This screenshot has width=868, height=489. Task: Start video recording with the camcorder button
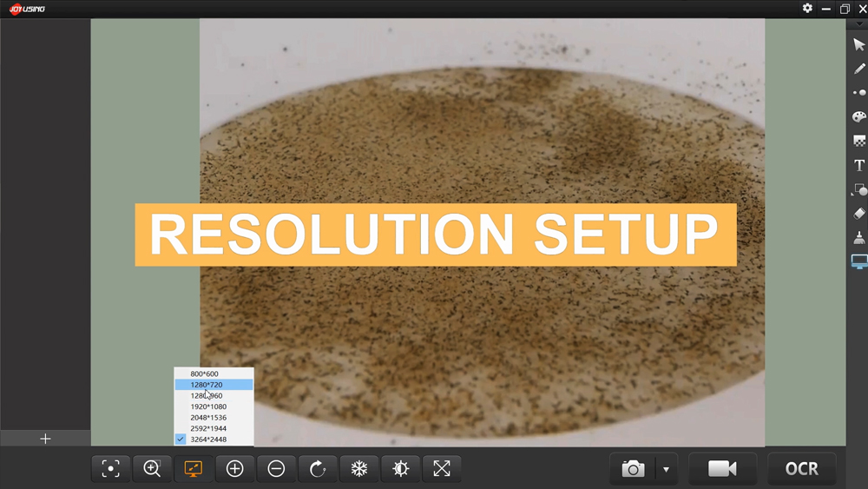722,469
